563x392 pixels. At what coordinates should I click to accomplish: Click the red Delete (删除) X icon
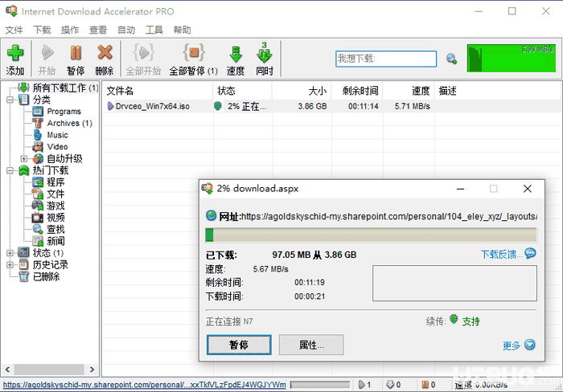(105, 53)
